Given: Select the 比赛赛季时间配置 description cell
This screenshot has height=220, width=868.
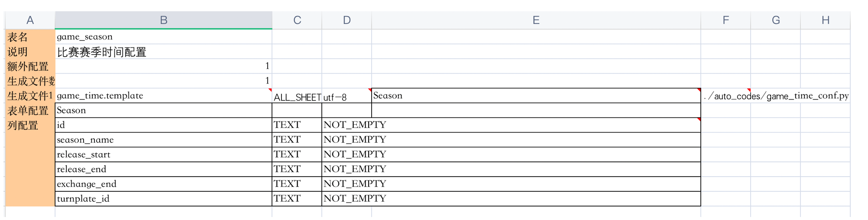Looking at the screenshot, I should [163, 52].
